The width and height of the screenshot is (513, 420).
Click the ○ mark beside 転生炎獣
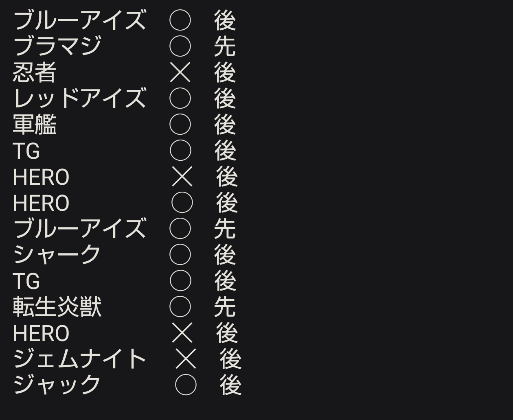click(x=180, y=307)
